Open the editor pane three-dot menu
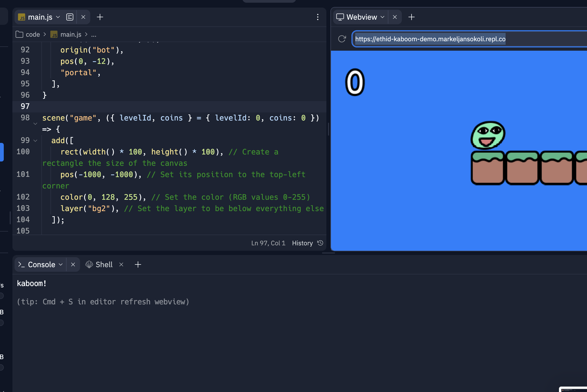 click(318, 17)
